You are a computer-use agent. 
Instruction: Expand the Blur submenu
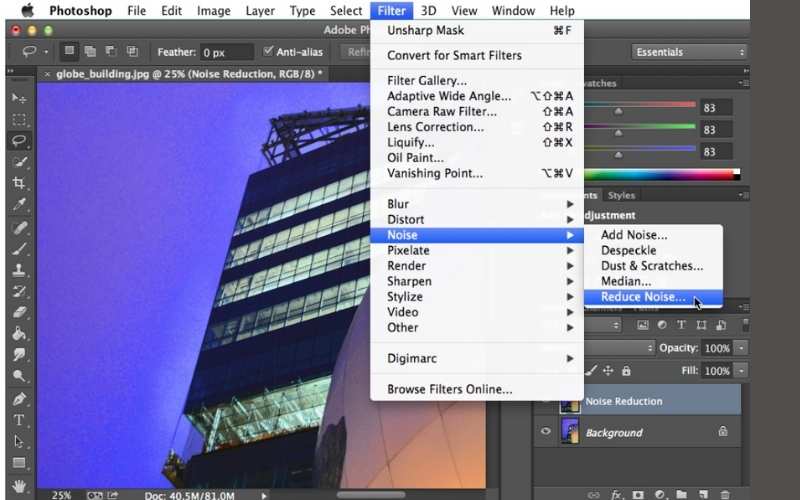tap(477, 204)
